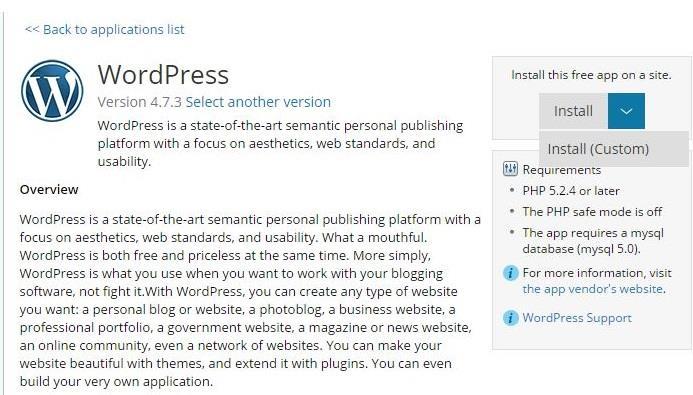This screenshot has height=395, width=693.
Task: Click the Overview heading
Action: click(49, 190)
